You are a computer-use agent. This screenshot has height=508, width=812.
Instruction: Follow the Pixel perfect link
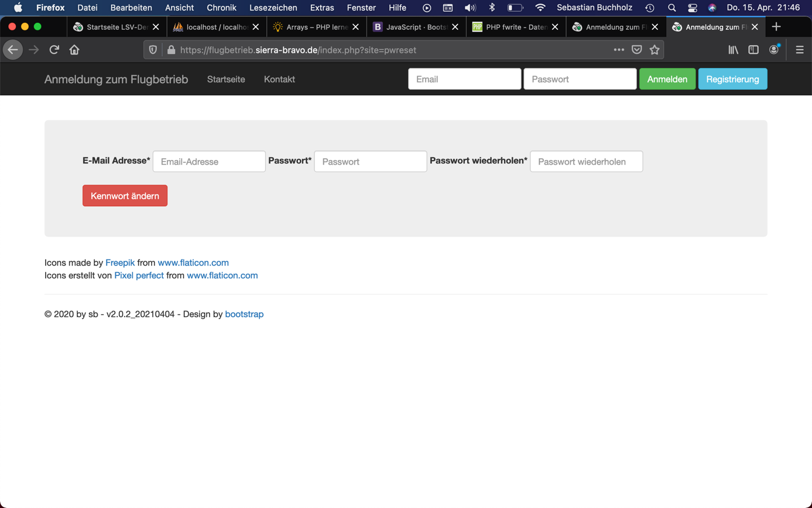tap(139, 275)
